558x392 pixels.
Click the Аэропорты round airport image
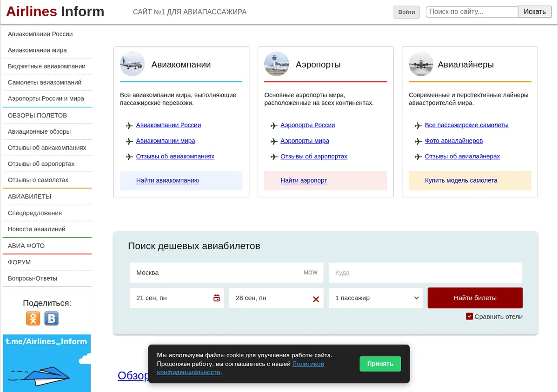pos(277,64)
